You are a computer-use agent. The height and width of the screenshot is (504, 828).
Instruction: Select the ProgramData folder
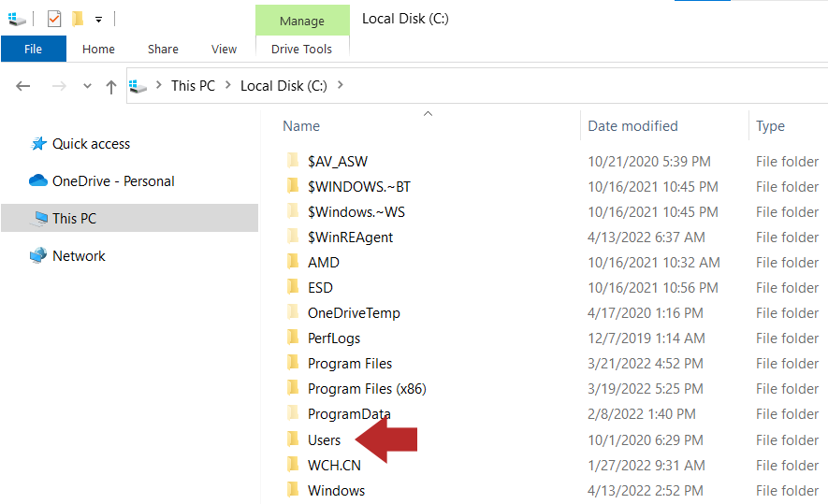(x=349, y=414)
